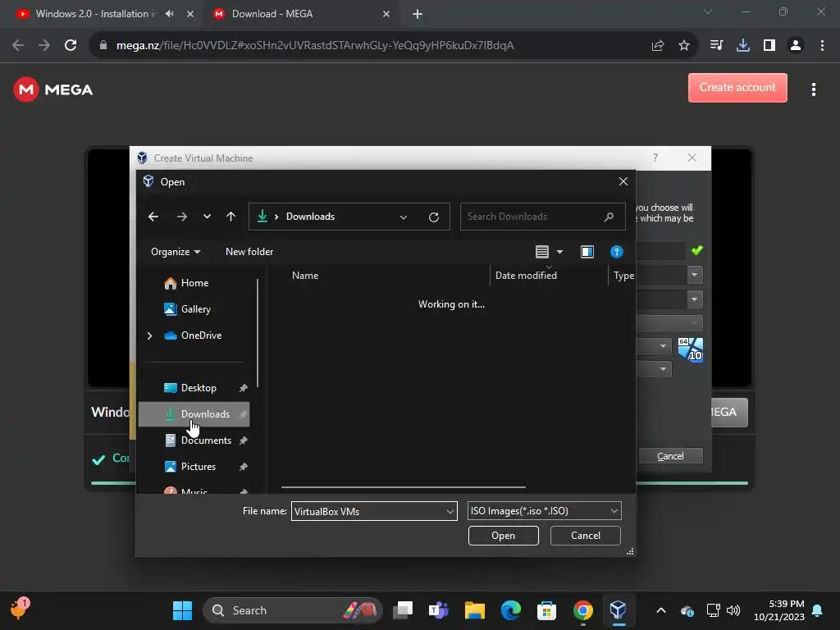
Task: Open recent locations chevron in Open dialog
Action: pos(207,217)
